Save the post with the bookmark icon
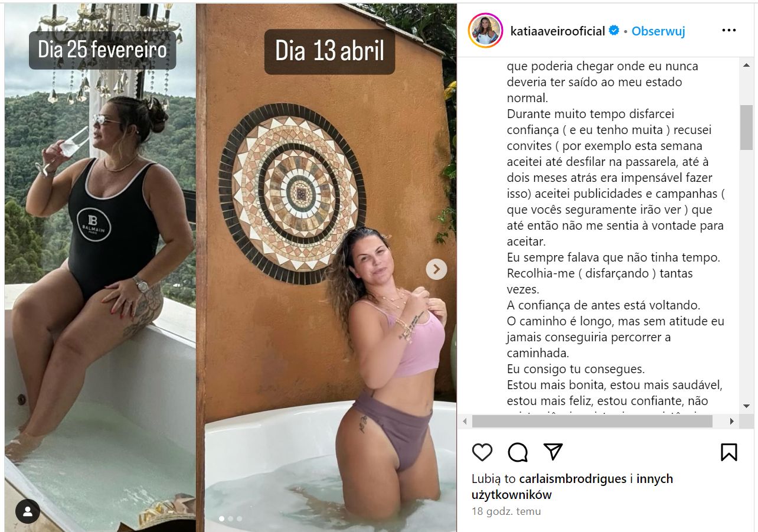The width and height of the screenshot is (758, 532). (x=729, y=452)
